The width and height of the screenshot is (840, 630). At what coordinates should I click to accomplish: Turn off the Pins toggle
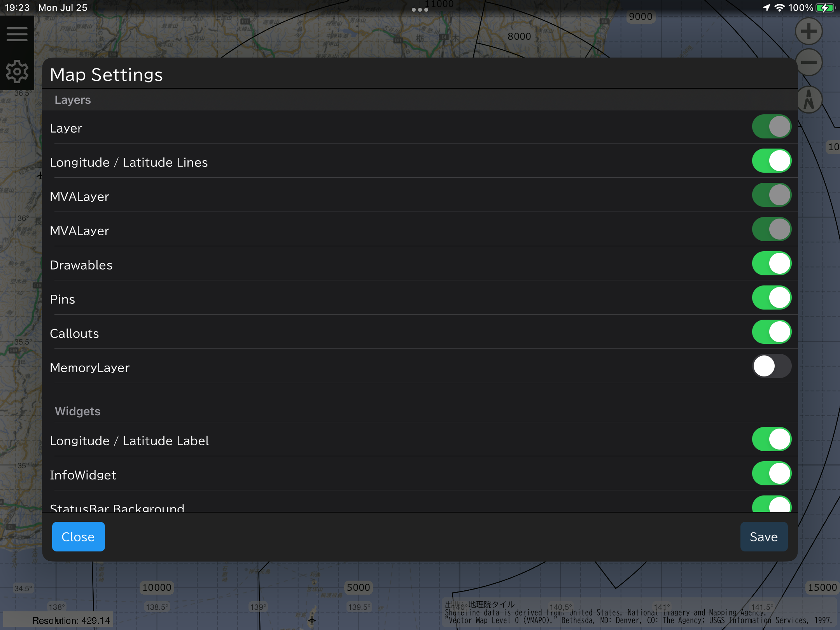pos(772,298)
